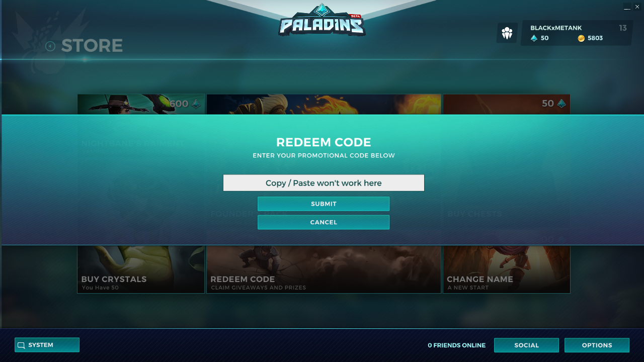The width and height of the screenshot is (644, 362).
Task: Click the chat bubble icon in SYSTEM button
Action: click(21, 345)
